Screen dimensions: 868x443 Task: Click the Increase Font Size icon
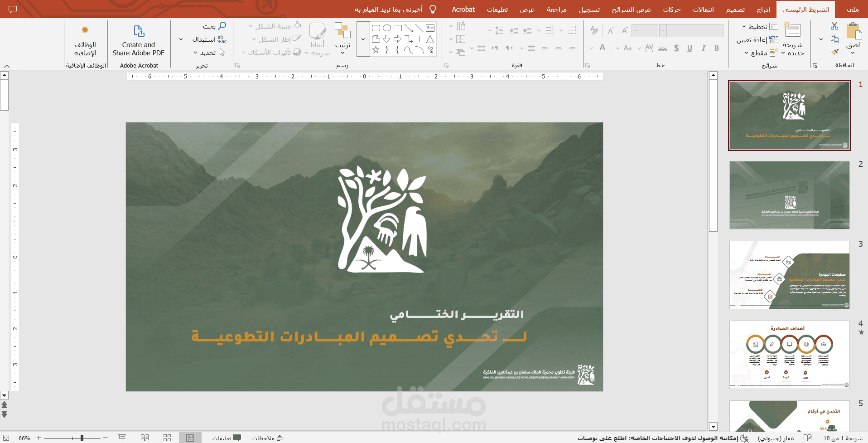625,30
